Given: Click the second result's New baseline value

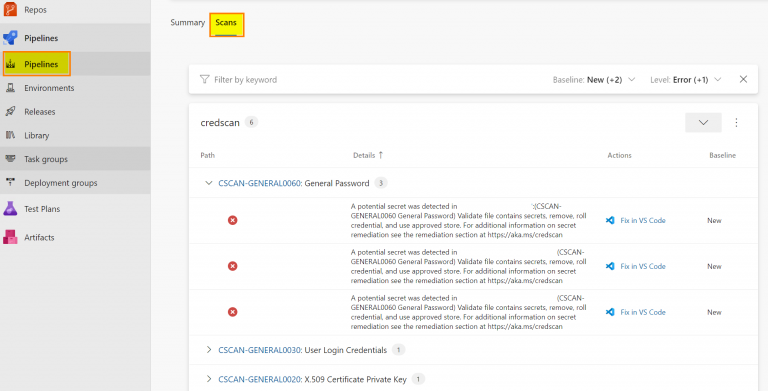Looking at the screenshot, I should tap(714, 267).
